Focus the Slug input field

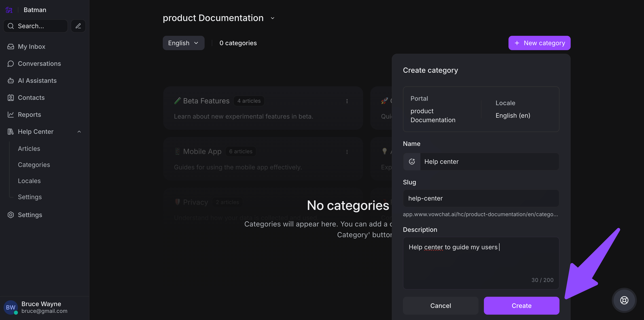tap(481, 198)
